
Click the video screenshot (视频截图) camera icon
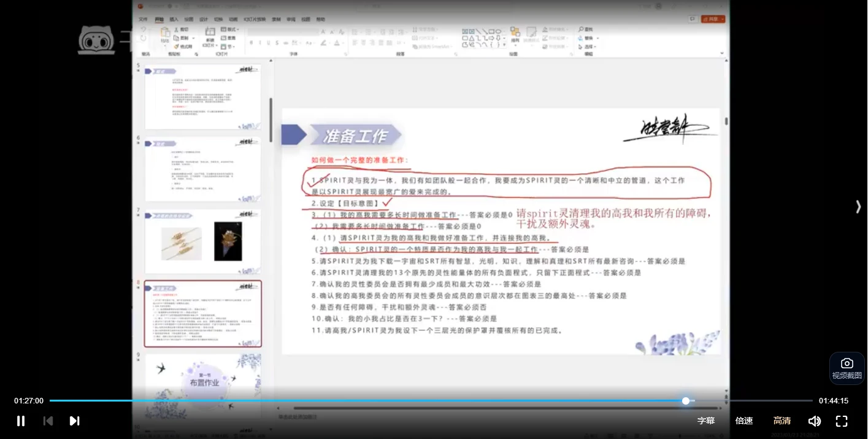pos(847,363)
